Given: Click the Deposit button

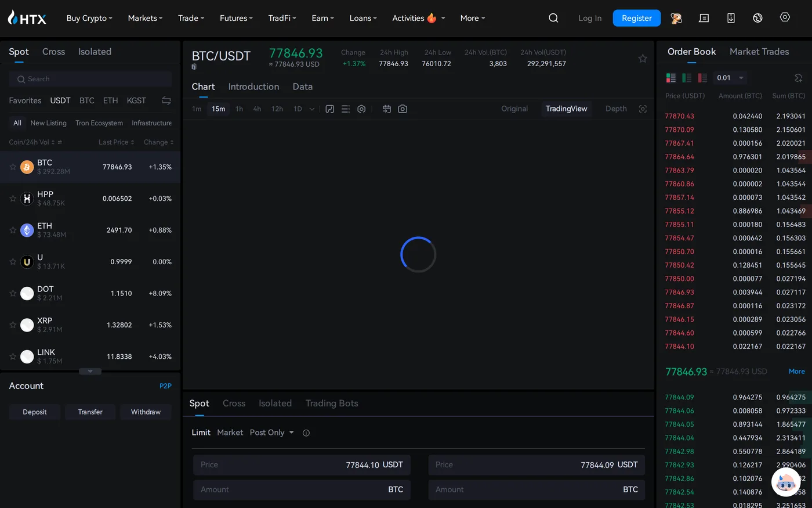Looking at the screenshot, I should click(x=35, y=412).
